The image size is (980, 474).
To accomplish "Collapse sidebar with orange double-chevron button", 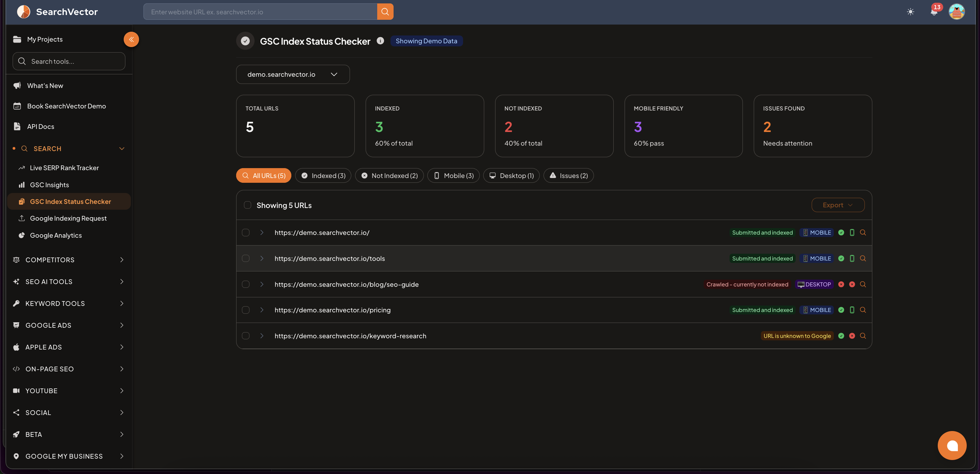I will click(131, 39).
